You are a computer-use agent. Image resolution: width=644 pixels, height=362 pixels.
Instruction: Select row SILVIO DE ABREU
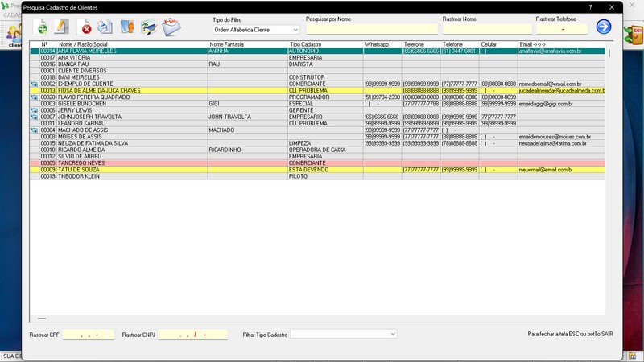pos(317,156)
